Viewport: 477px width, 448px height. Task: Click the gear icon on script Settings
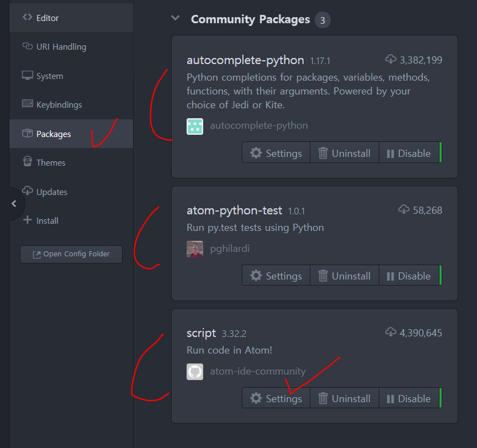pos(256,398)
